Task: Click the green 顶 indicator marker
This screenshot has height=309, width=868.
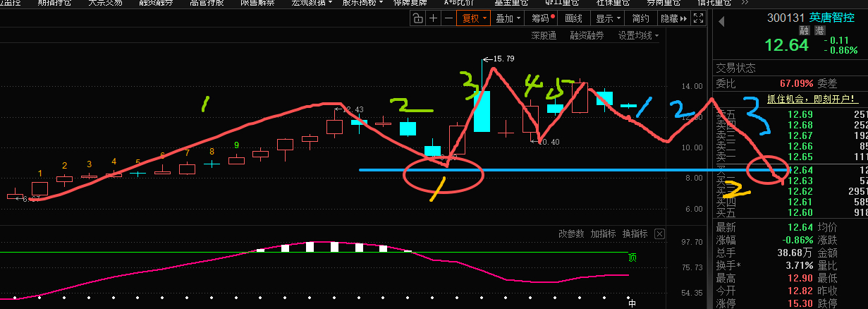Action: coord(632,258)
